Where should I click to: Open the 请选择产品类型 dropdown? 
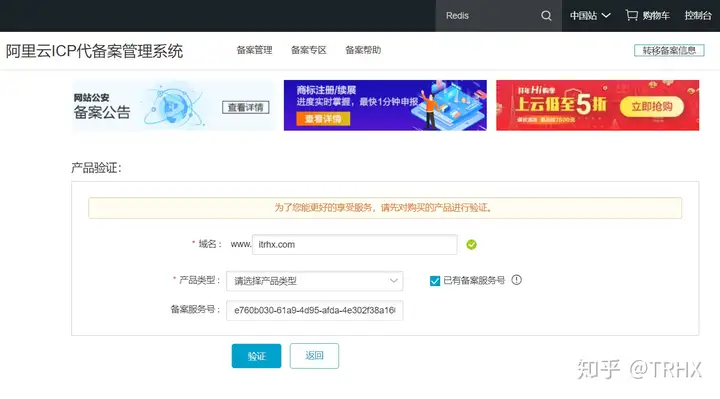point(315,281)
